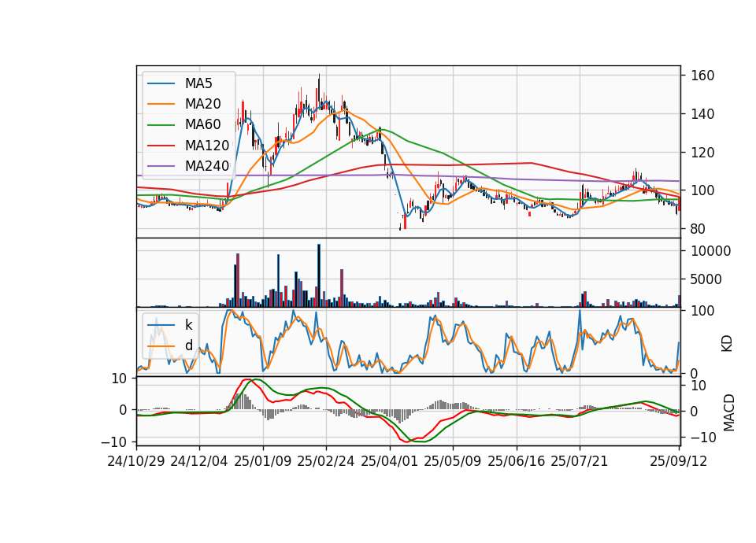Click the 120 price axis value
The width and height of the screenshot is (756, 543).
click(702, 153)
